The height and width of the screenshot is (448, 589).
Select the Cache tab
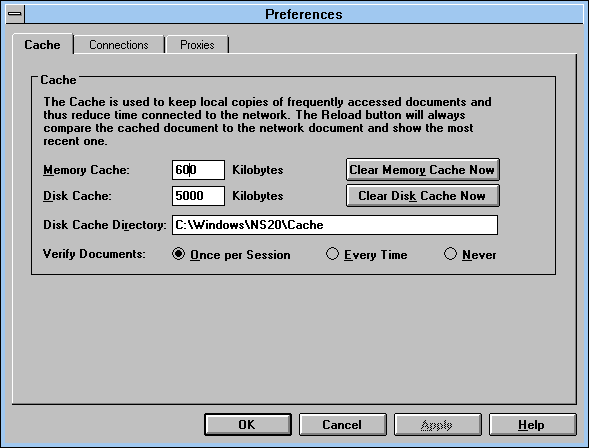pyautogui.click(x=42, y=45)
